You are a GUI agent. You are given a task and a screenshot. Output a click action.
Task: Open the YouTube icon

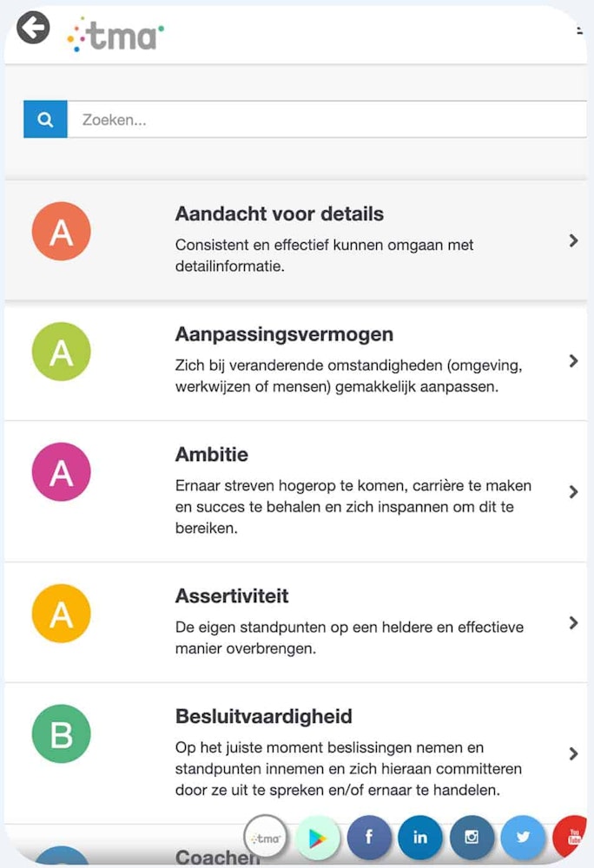tap(571, 837)
